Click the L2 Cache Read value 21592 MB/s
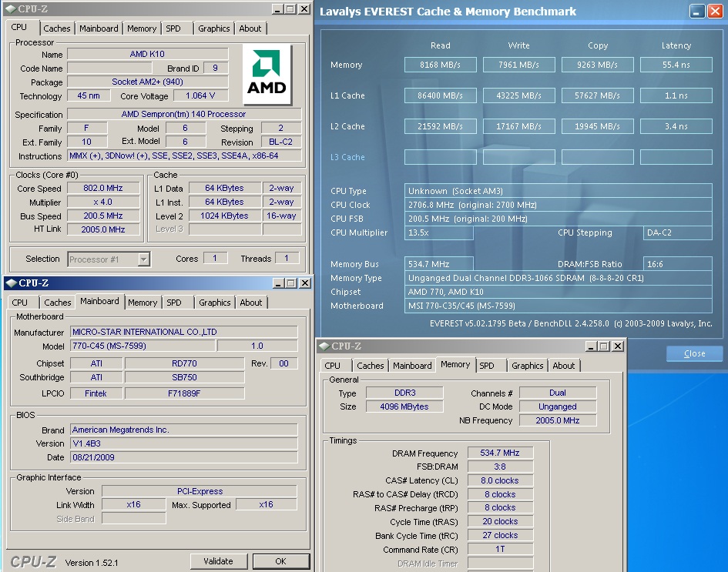728x572 pixels. 440,126
